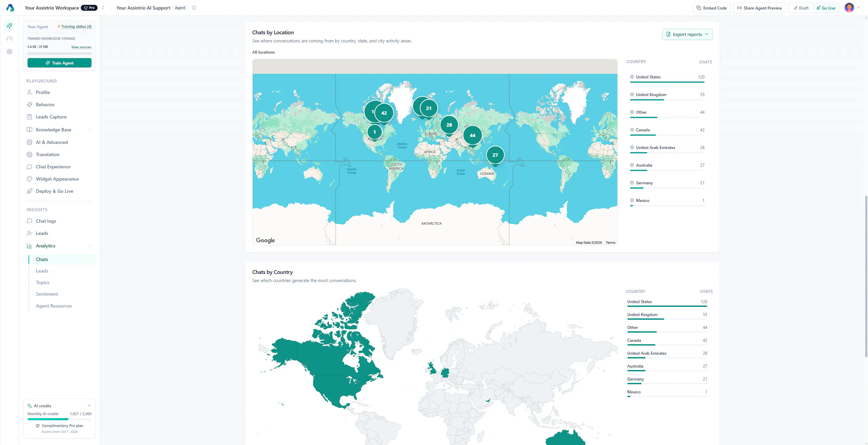Open Behavior in Playground
The image size is (868, 445).
pyautogui.click(x=59, y=105)
